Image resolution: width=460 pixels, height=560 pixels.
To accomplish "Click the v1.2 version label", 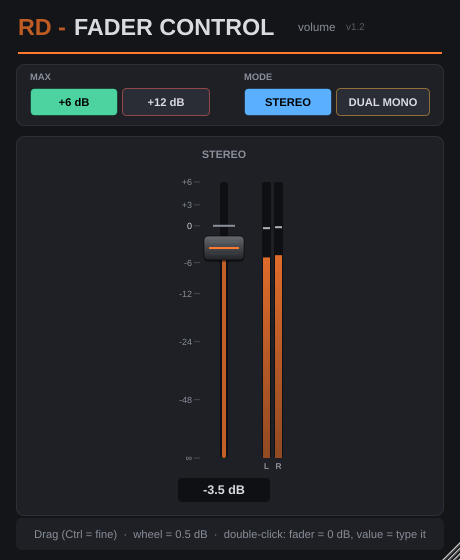I will coord(355,27).
